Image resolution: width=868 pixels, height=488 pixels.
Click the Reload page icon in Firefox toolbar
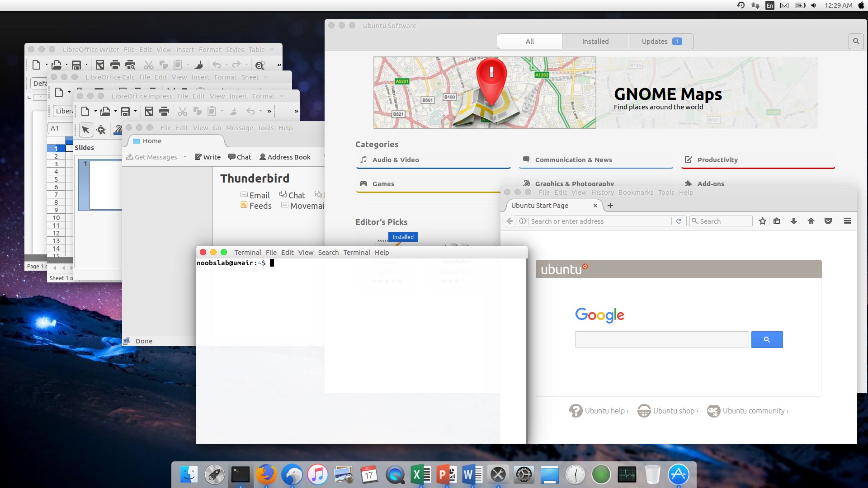pyautogui.click(x=679, y=221)
